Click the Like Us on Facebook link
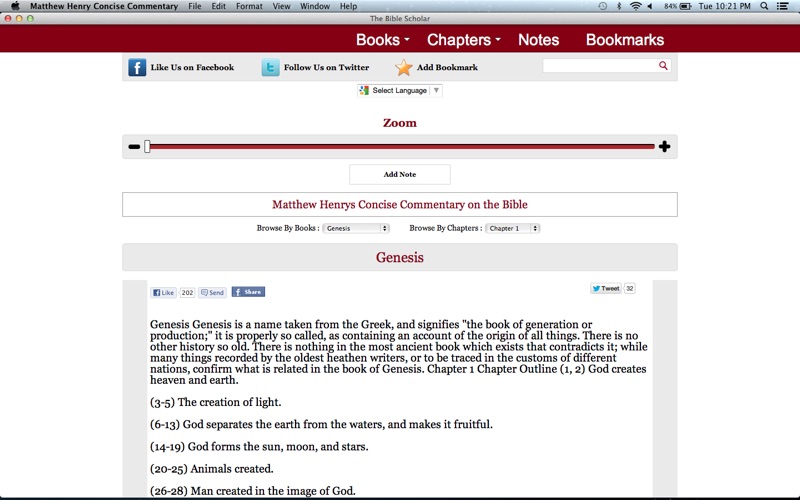The height and width of the screenshot is (500, 800). [192, 67]
